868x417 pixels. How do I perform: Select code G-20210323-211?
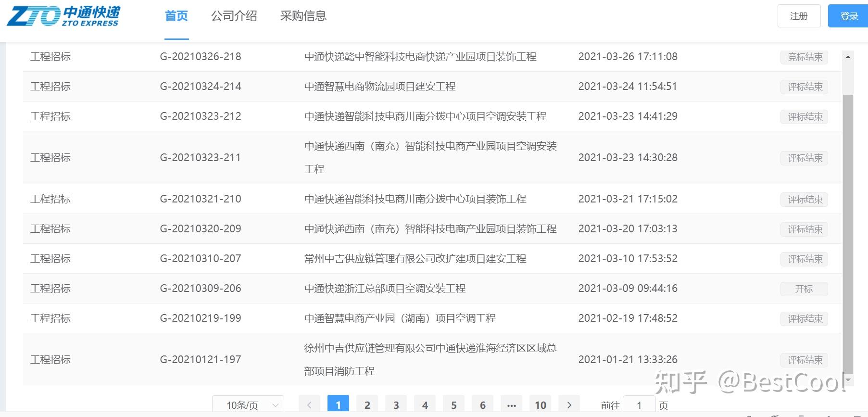tap(200, 158)
